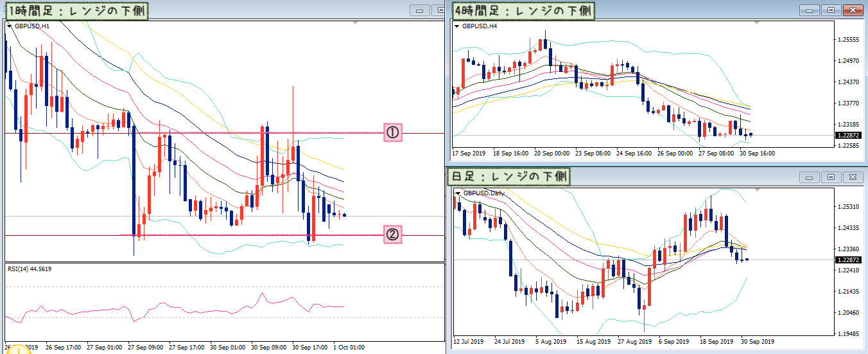Close the GBPUSD H4 chart window

(852, 10)
